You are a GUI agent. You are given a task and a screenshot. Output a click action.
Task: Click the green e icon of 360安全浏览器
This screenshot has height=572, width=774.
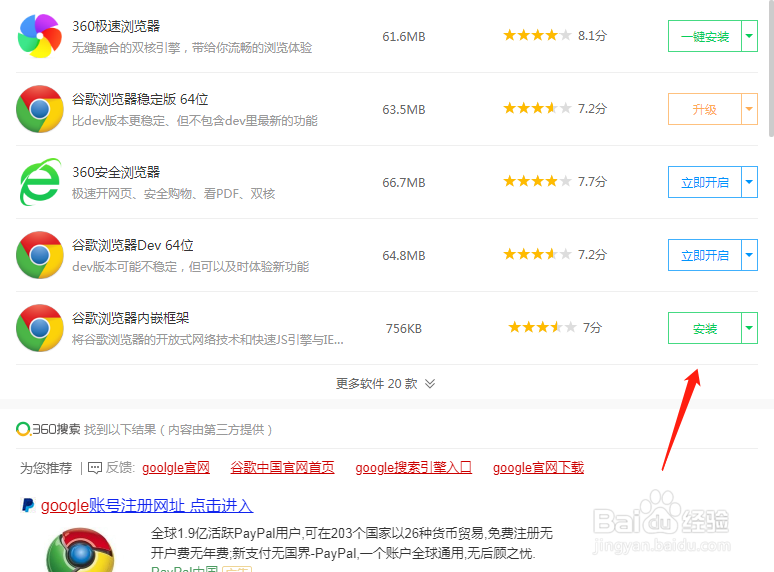click(x=40, y=182)
